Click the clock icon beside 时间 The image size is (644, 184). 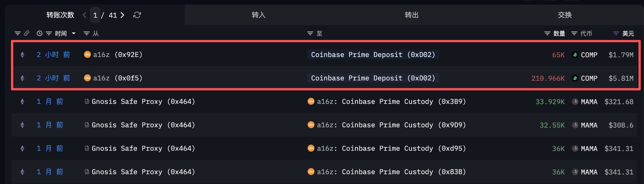tap(40, 33)
